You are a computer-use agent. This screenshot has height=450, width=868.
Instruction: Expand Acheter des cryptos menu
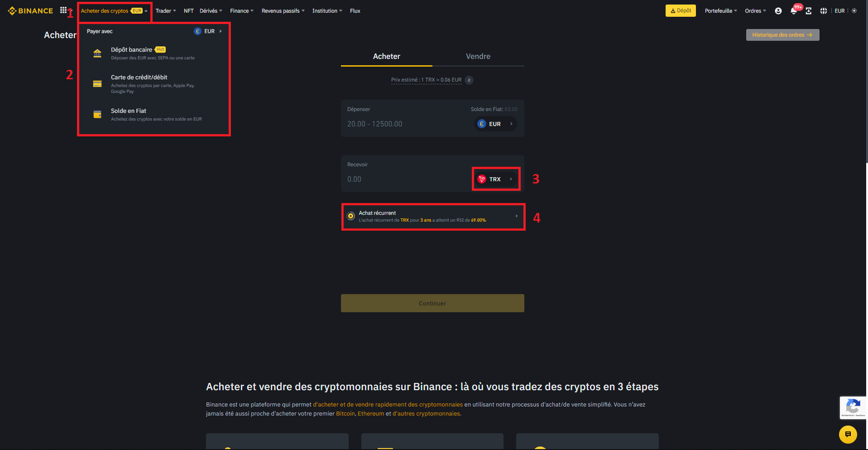(x=114, y=11)
